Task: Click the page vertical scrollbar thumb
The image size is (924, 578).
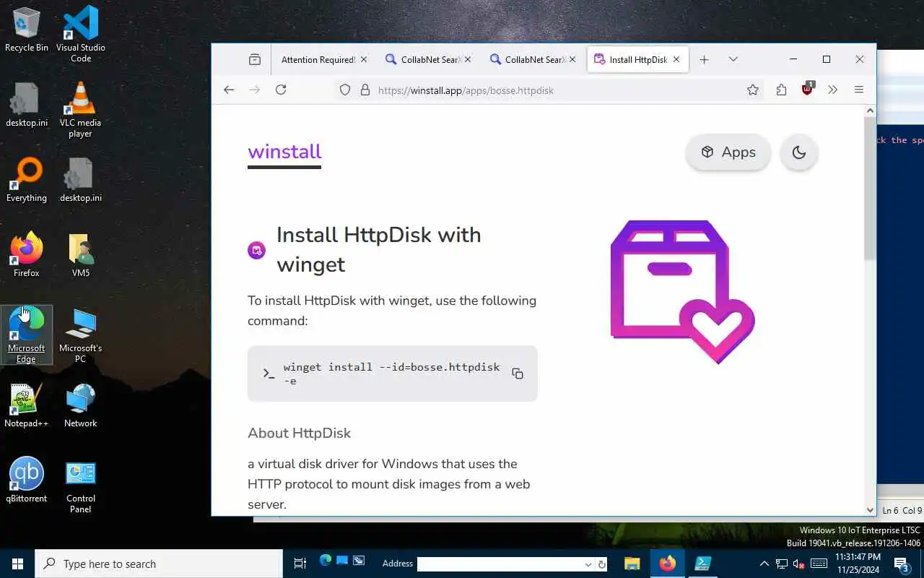Action: tap(869, 188)
